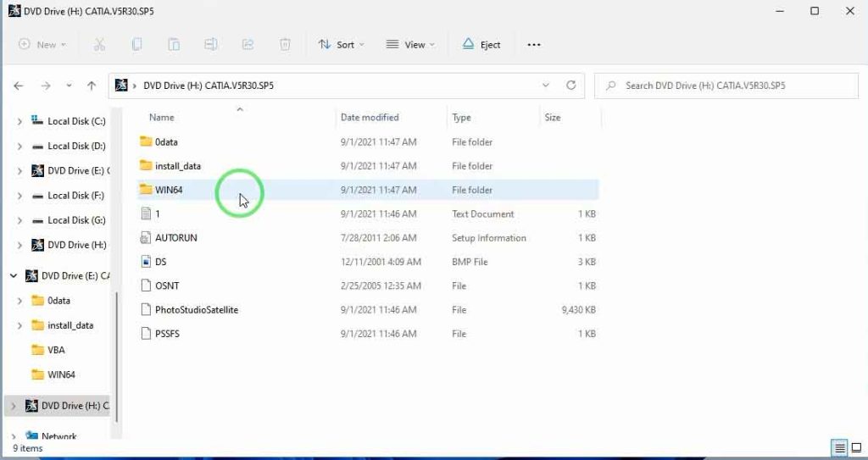Viewport: 868px width, 460px height.
Task: Click the search DVD Drive box
Action: pyautogui.click(x=729, y=86)
